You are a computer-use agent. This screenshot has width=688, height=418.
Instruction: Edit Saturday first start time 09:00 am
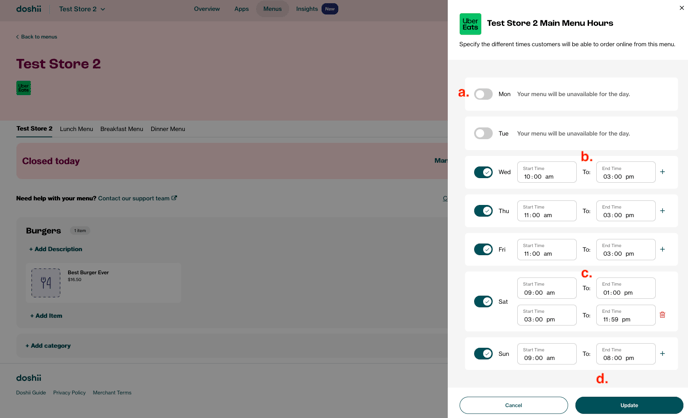(x=547, y=288)
